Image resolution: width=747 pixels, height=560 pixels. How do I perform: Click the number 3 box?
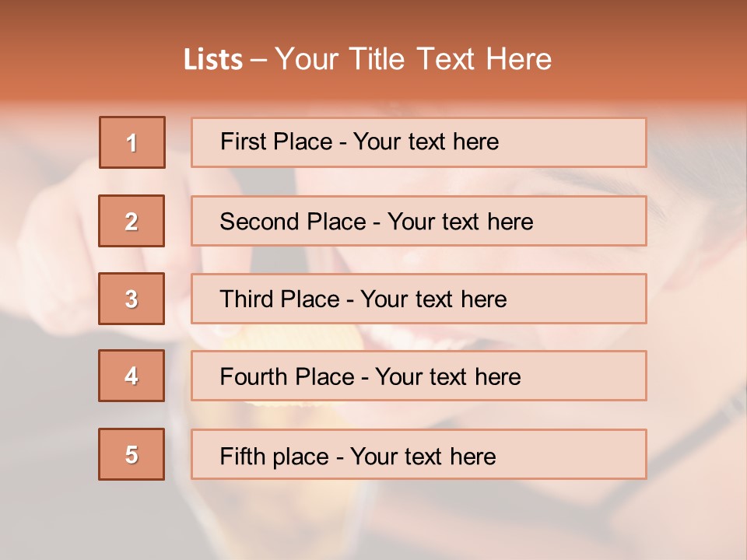pos(132,299)
